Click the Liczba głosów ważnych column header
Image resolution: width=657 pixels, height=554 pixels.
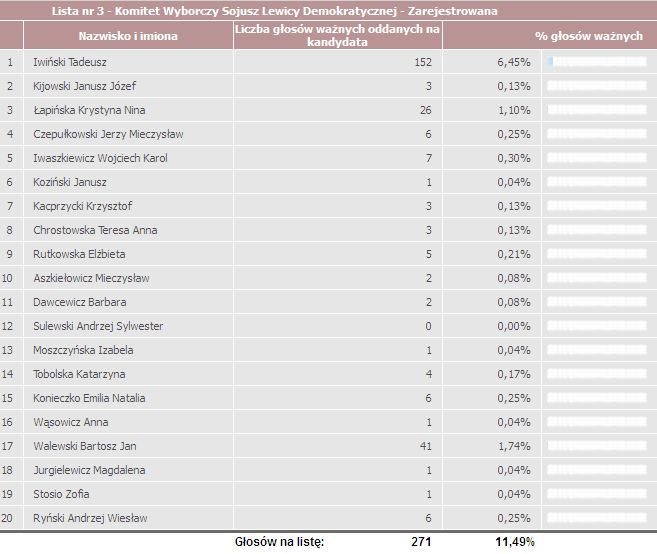(x=337, y=36)
